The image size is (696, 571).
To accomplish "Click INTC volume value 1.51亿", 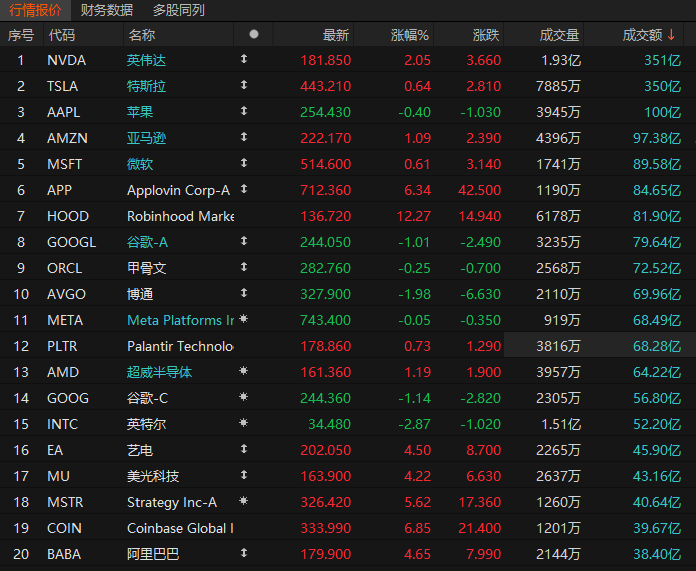I will pyautogui.click(x=561, y=424).
